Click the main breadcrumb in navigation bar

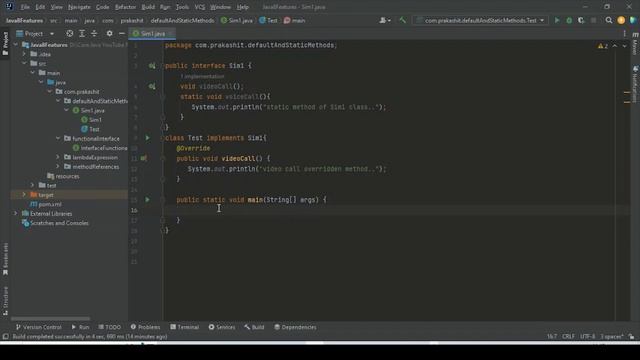295,20
